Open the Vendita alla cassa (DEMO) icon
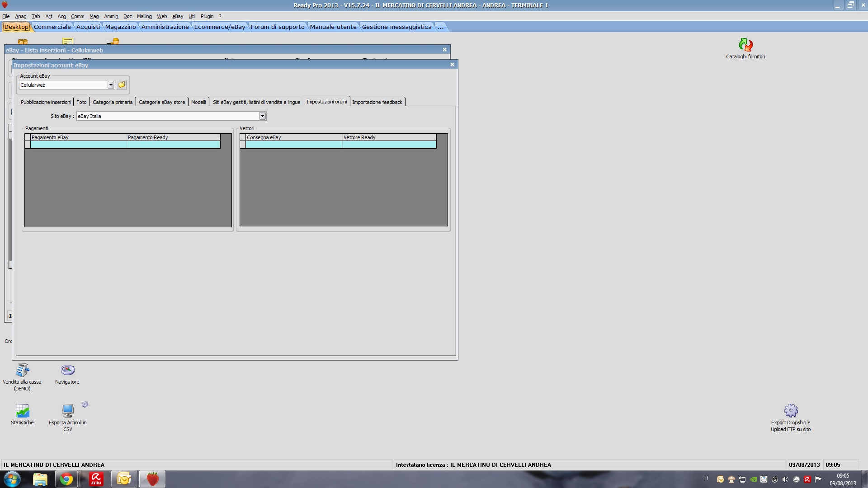Screen dimensions: 868x488 pos(22,371)
